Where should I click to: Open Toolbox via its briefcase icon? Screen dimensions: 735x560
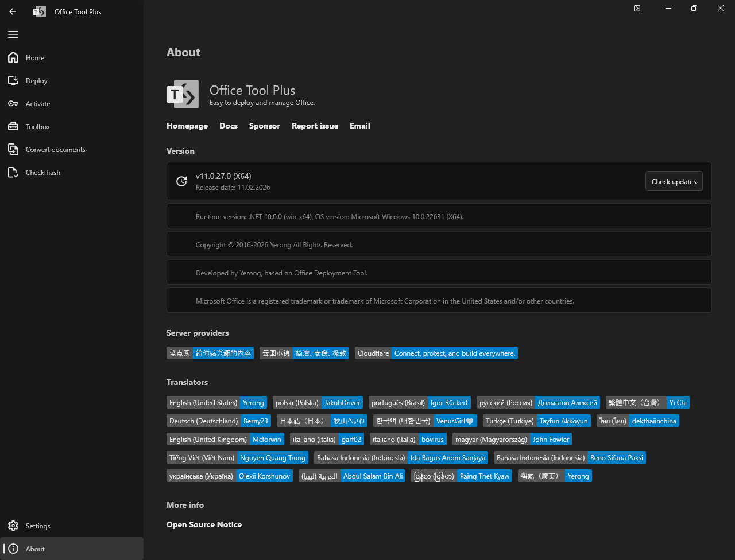[x=13, y=126]
